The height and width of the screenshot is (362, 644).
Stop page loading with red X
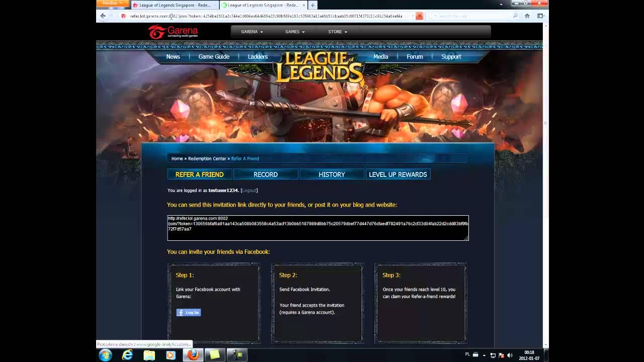(419, 16)
